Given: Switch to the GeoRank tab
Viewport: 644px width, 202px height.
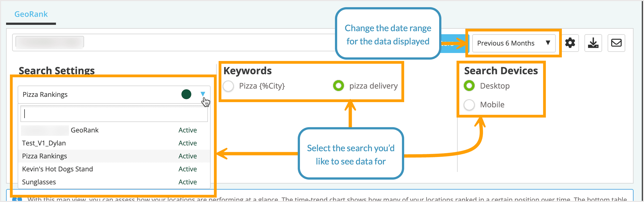Looking at the screenshot, I should [x=31, y=14].
